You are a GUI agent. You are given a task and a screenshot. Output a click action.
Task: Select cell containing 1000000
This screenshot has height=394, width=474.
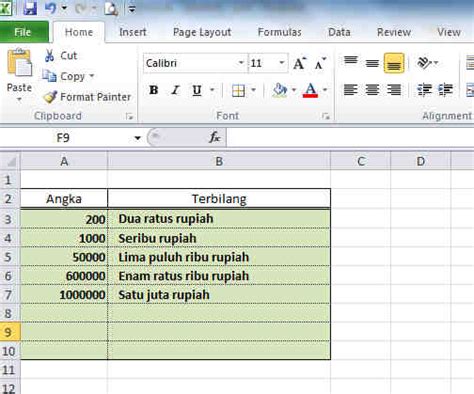point(64,295)
